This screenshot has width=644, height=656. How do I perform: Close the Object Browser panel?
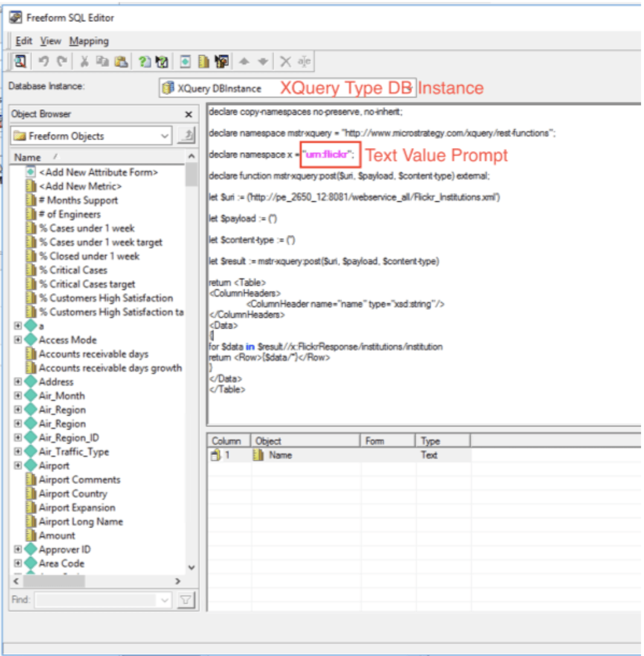[x=188, y=114]
